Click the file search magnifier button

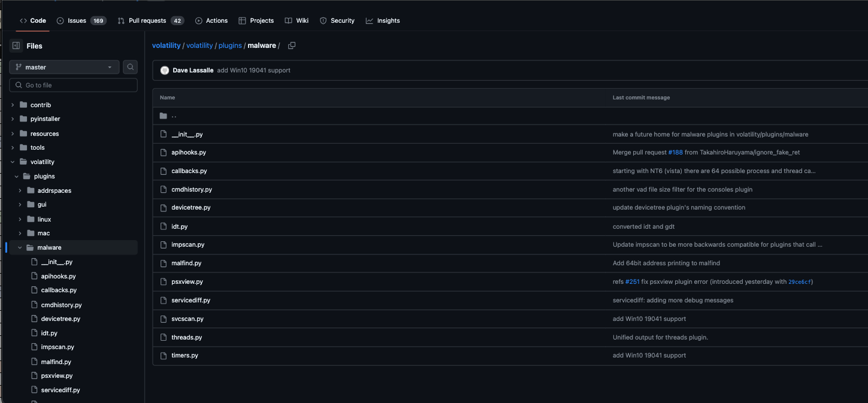click(130, 67)
